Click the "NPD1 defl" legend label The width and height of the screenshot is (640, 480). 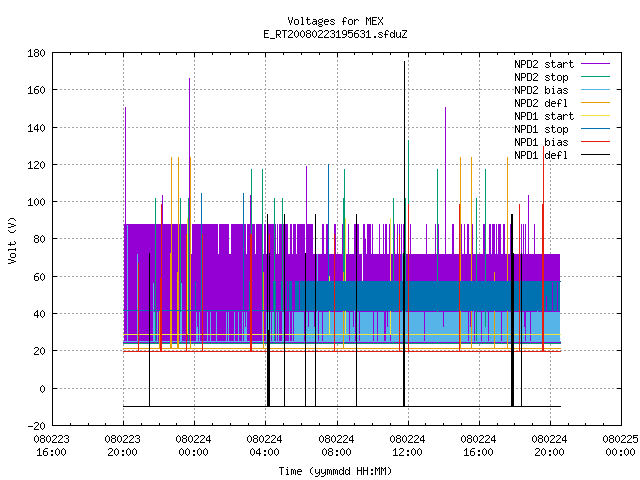[541, 155]
